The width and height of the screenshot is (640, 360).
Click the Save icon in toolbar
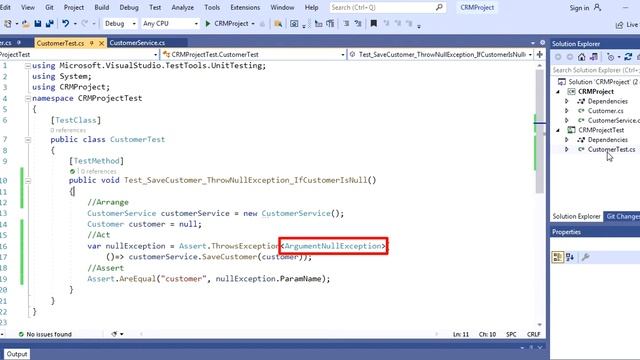coord(38,24)
